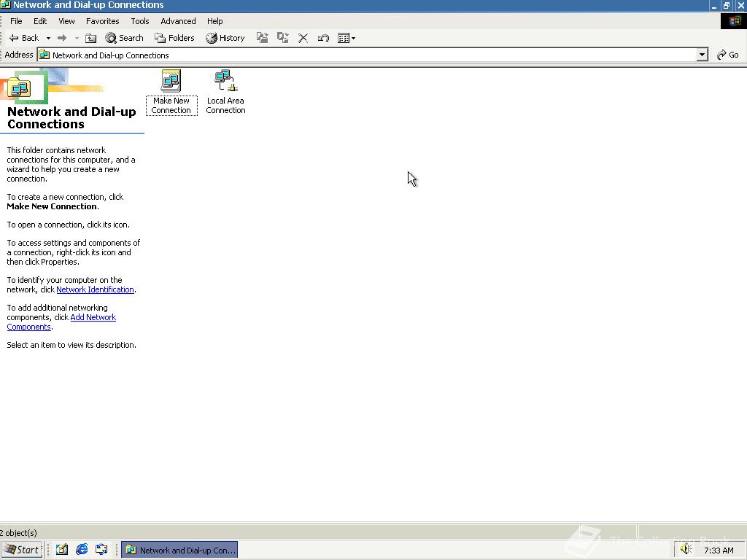Go up one folder level icon

click(90, 38)
